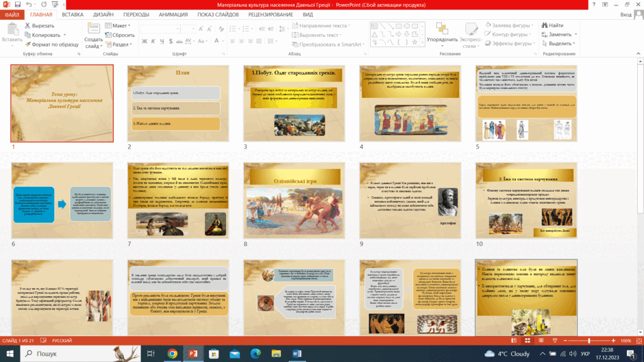Click Формат по образцу brush

pyautogui.click(x=51, y=44)
